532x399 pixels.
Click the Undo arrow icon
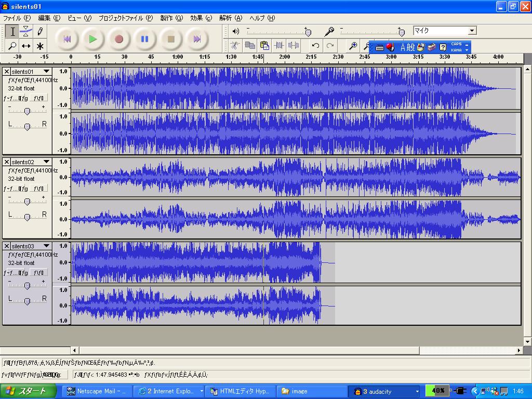coord(315,45)
